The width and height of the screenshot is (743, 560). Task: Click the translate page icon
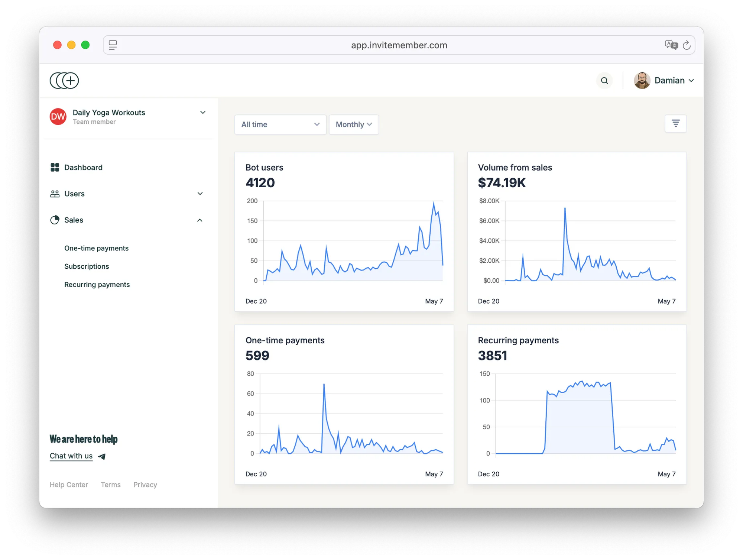[x=671, y=45]
